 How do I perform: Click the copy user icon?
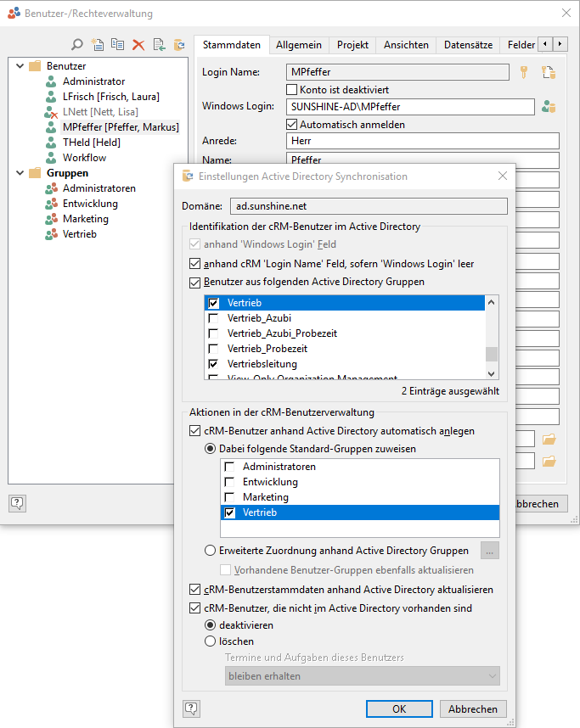click(x=118, y=45)
